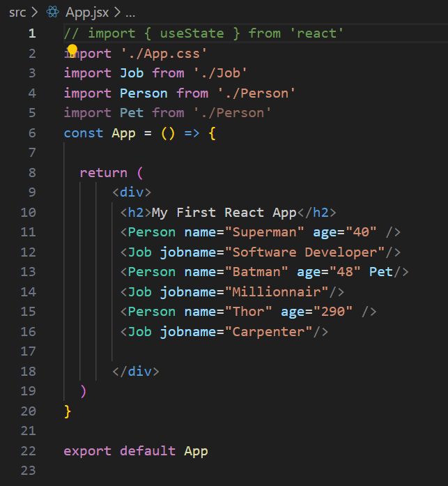Screen dimensions: 448x486
Task: Click the 'default' keyword on line 22
Action: pos(148,451)
